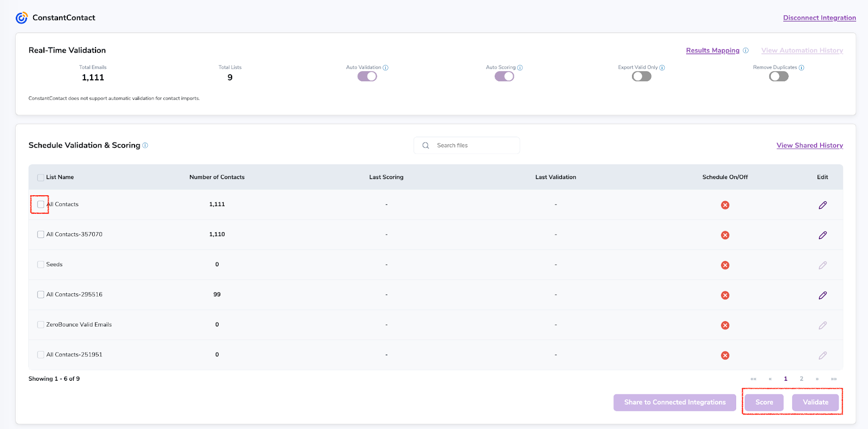Edit the All Contacts list with pencil icon

tap(823, 205)
